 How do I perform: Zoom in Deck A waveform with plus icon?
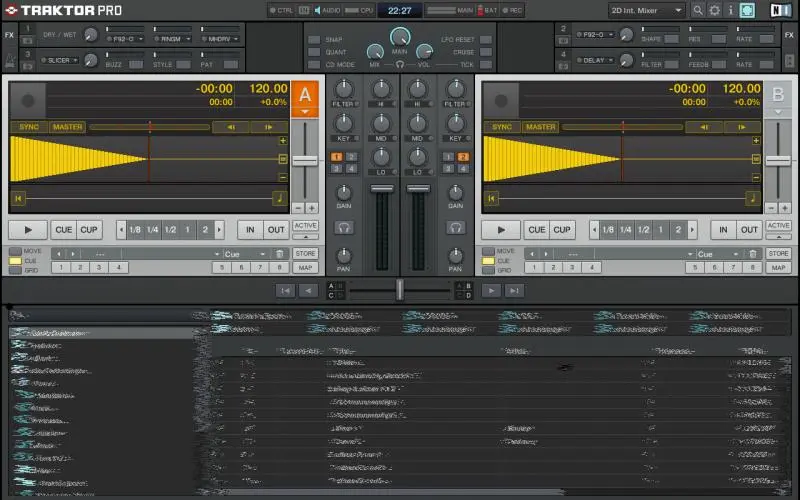point(283,141)
